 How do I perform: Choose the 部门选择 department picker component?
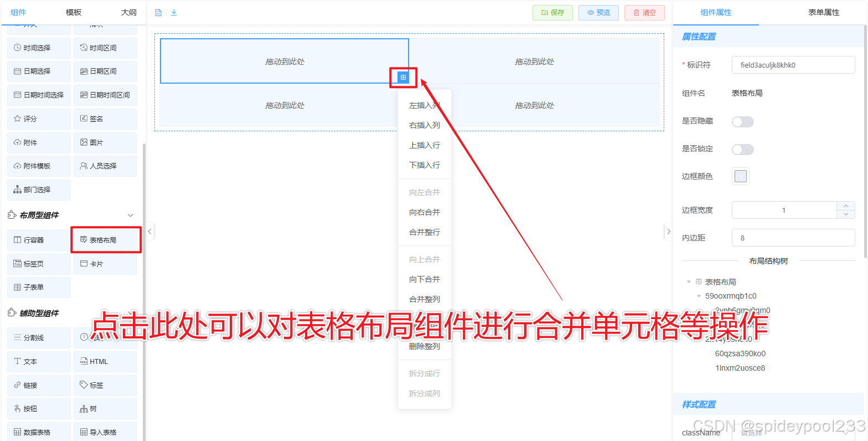coord(39,190)
